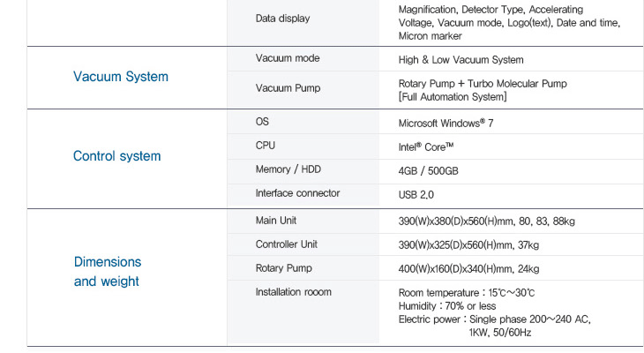Click the Vacuum System section heading
The height and width of the screenshot is (353, 644).
pos(121,77)
